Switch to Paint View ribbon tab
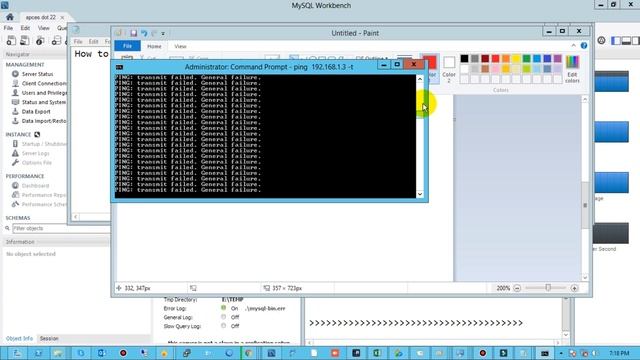The height and width of the screenshot is (360, 640). (180, 47)
